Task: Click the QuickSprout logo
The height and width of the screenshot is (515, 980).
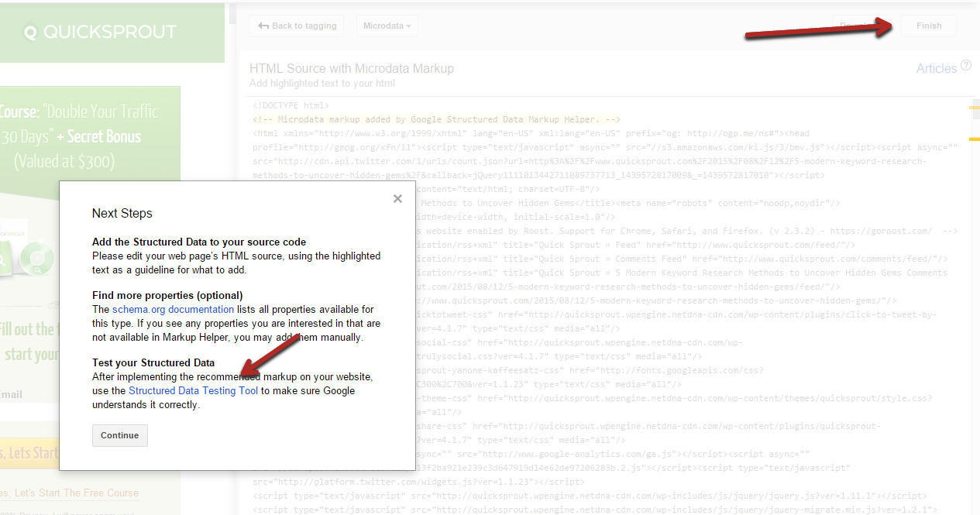Action: [x=101, y=33]
